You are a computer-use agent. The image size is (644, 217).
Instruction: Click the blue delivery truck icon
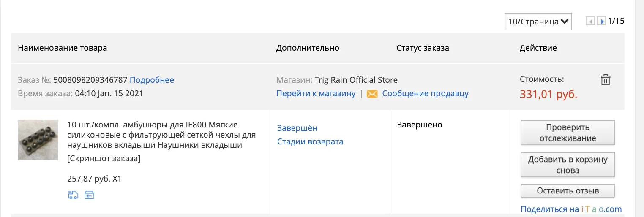pos(73,195)
